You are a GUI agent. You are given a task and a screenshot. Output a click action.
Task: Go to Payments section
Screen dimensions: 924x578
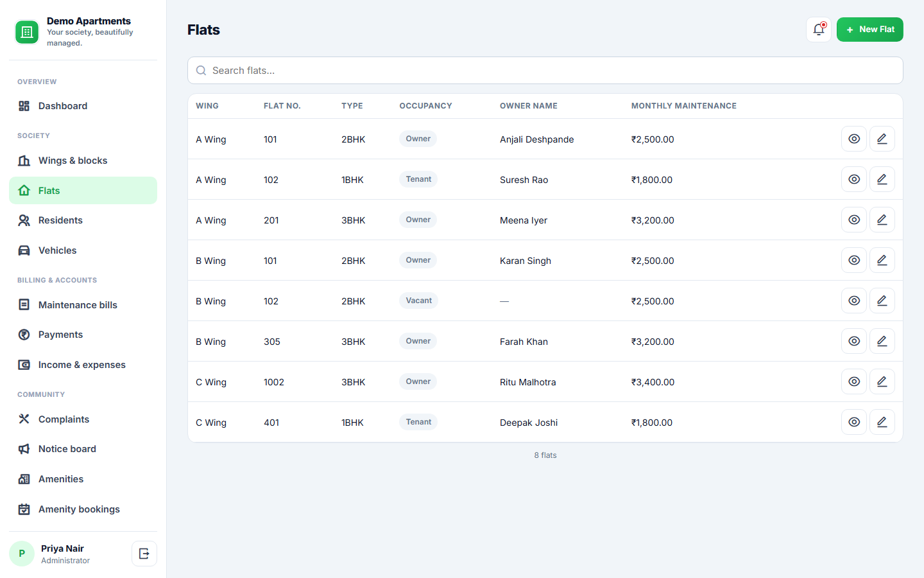83,335
